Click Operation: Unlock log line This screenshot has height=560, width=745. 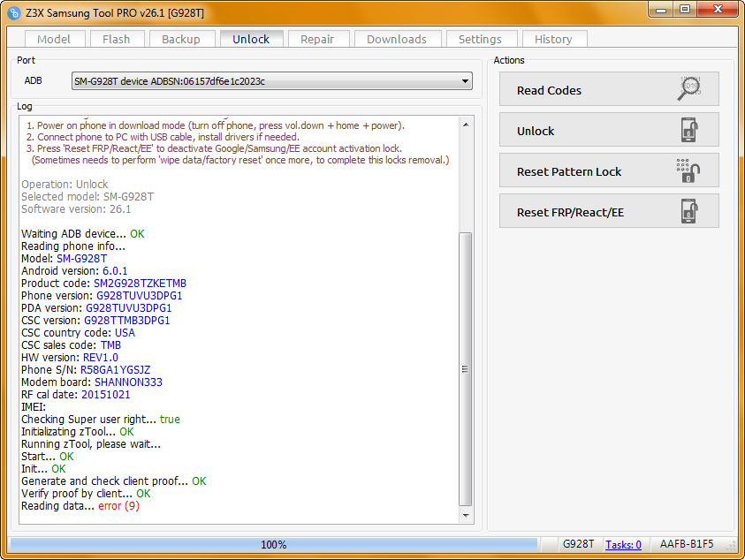pos(65,185)
